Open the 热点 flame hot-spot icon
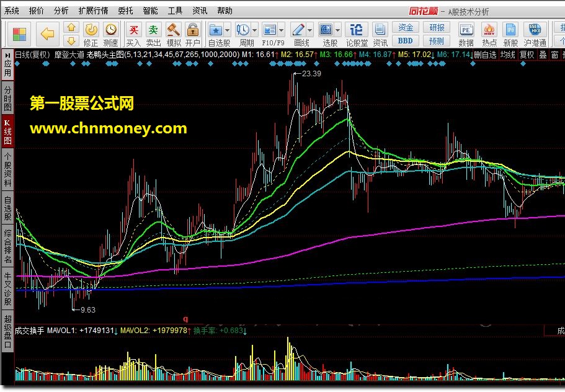Screen dimensions: 565x392 coord(489,30)
